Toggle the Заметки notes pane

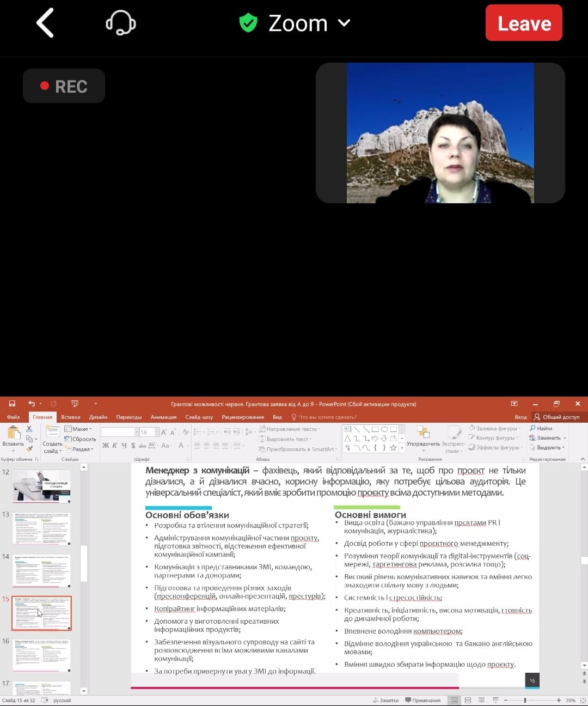(385, 700)
